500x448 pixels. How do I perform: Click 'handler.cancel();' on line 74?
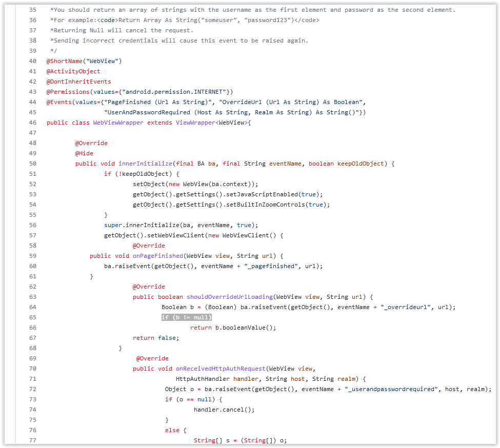pyautogui.click(x=224, y=410)
